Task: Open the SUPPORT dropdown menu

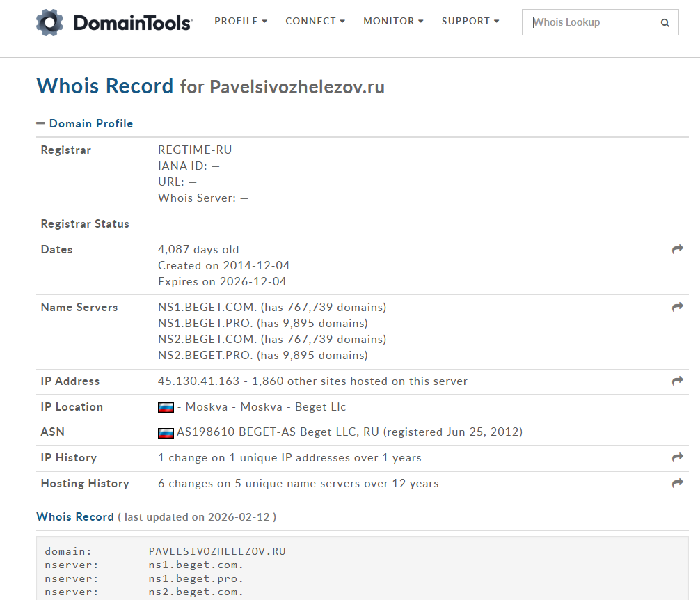Action: click(x=470, y=22)
